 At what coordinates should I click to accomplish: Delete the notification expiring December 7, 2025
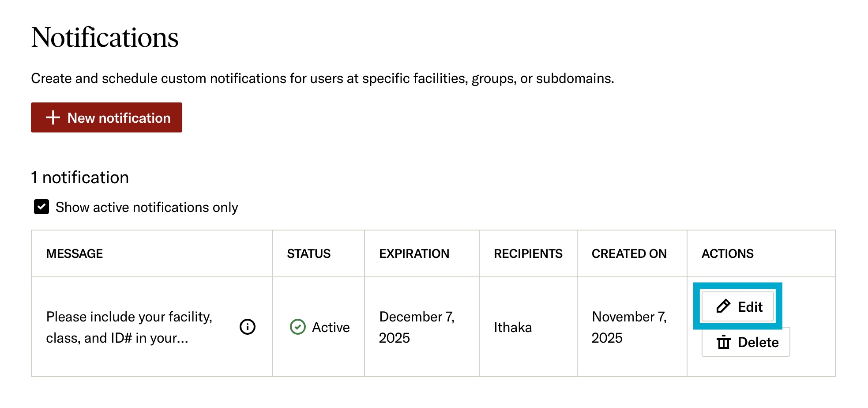[745, 342]
